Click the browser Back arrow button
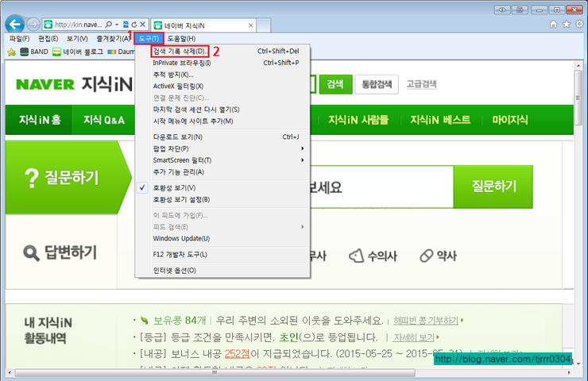 point(15,25)
